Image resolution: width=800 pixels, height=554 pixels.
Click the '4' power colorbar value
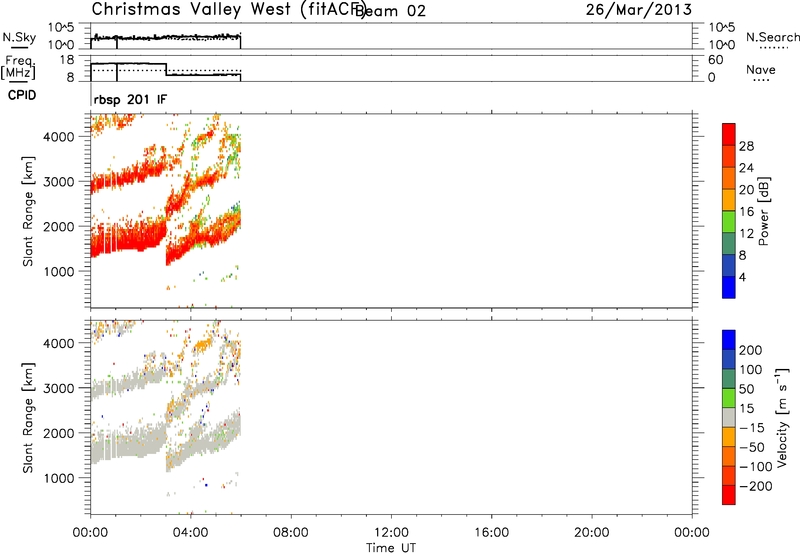point(742,277)
